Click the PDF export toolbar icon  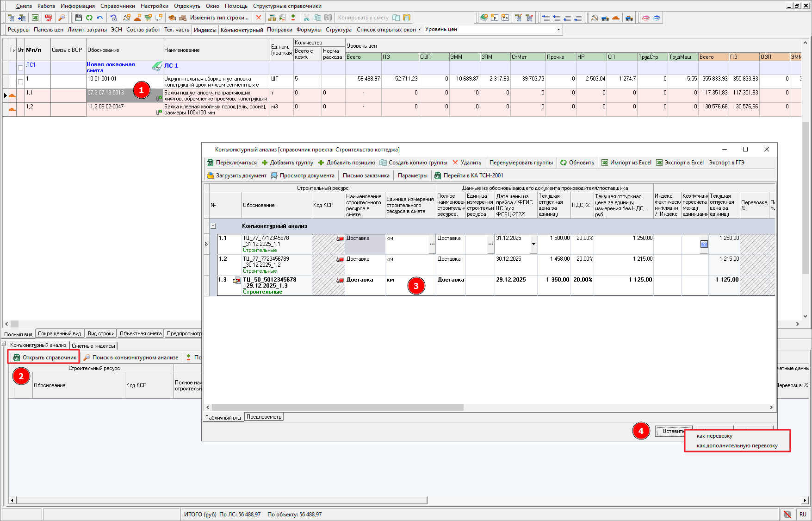pyautogui.click(x=48, y=18)
